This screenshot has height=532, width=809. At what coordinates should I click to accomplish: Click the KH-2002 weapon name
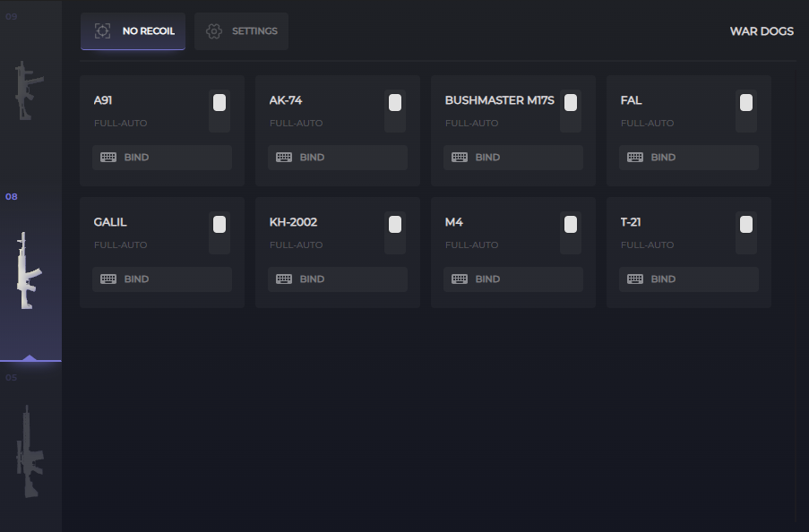293,222
